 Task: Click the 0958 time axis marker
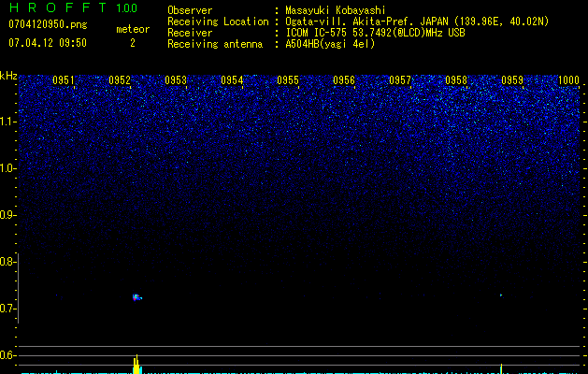pyautogui.click(x=456, y=80)
